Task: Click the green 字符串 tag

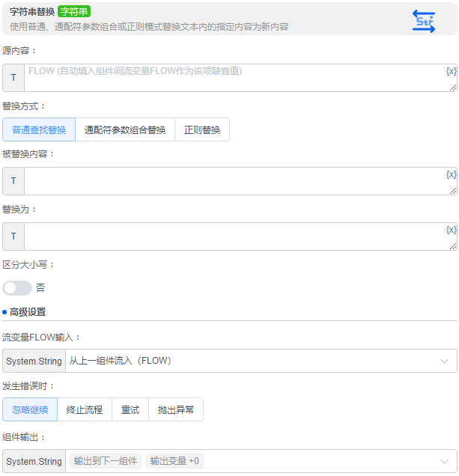Action: (74, 11)
